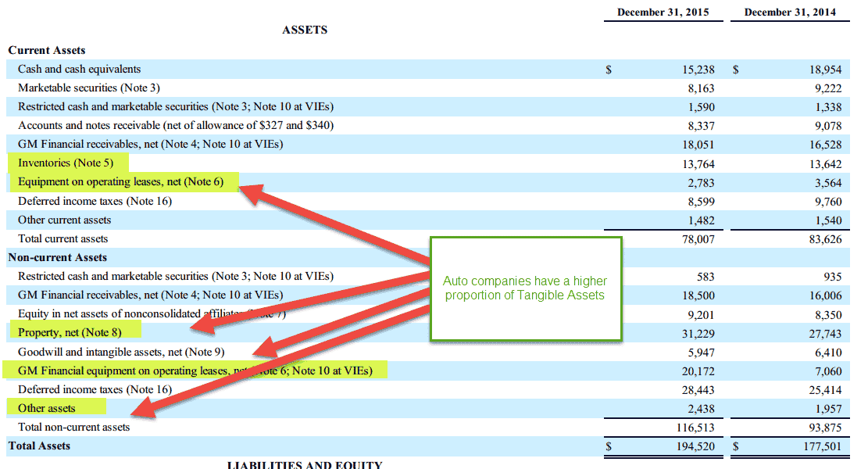Click the 2,783 operating leases value
The image size is (868, 469).
coord(701,183)
